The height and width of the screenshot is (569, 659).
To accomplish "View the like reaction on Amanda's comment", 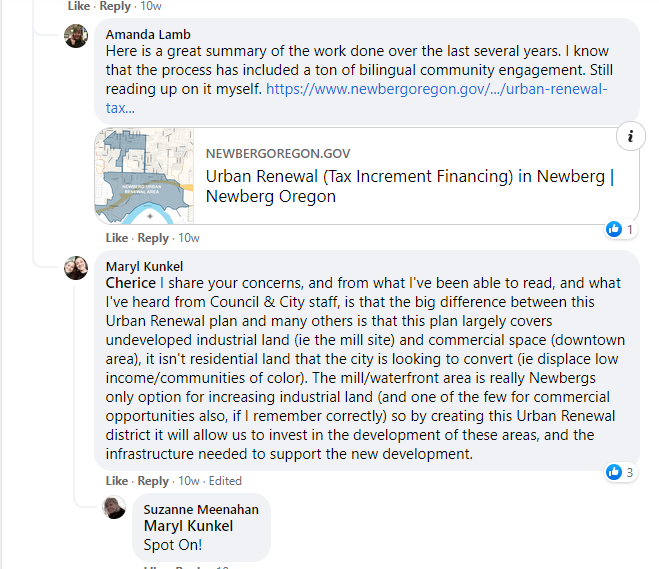I will (x=621, y=229).
